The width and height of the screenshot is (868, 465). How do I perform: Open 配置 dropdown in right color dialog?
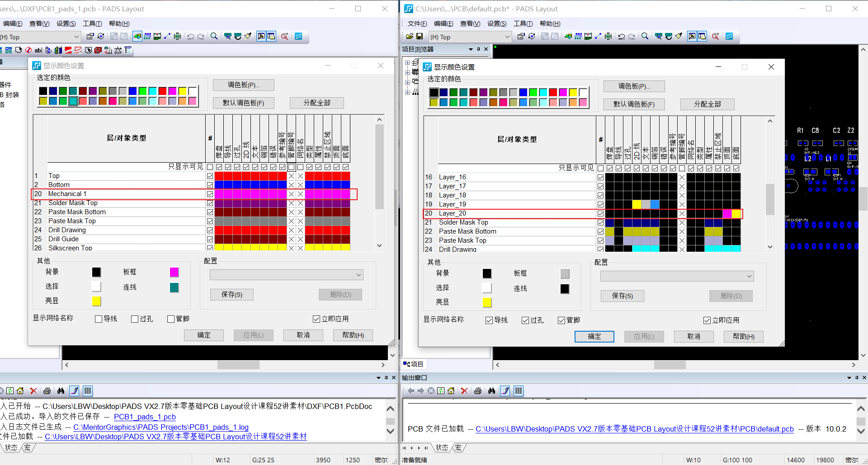pos(677,276)
